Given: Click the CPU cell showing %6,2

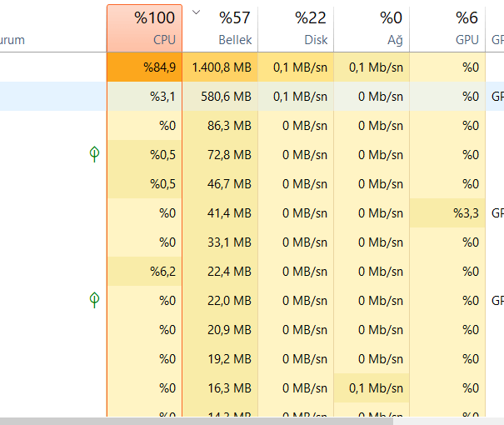Looking at the screenshot, I should pyautogui.click(x=144, y=272).
